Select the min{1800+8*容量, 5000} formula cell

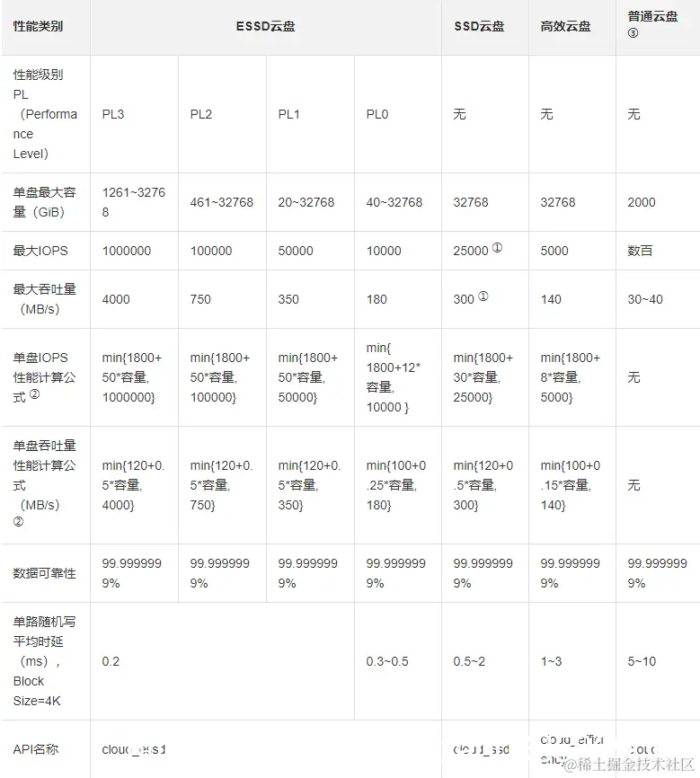[x=571, y=377]
